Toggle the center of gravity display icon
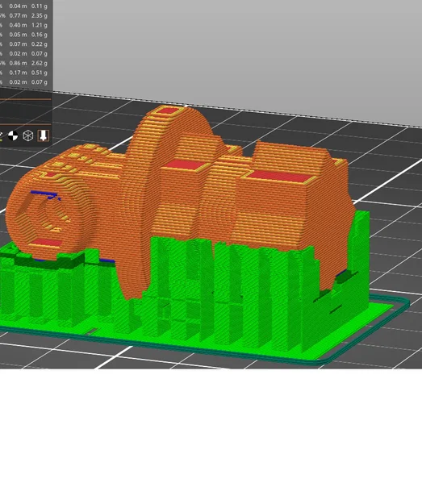Screen dimensions: 422x504 pyautogui.click(x=13, y=135)
